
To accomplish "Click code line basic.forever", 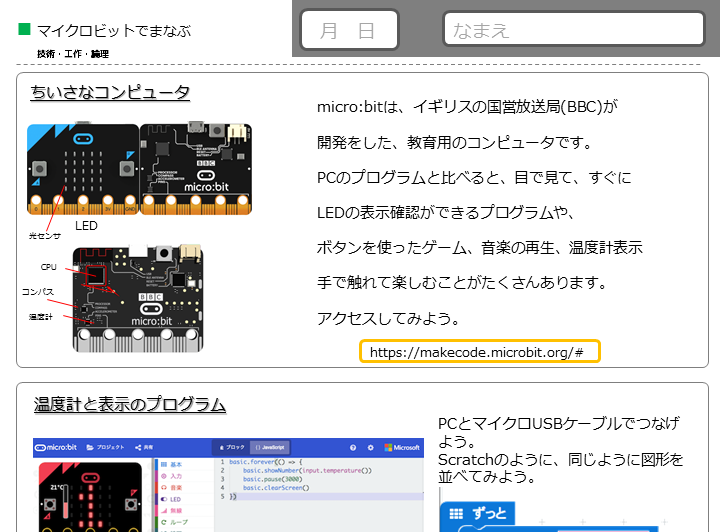I will pos(264,462).
